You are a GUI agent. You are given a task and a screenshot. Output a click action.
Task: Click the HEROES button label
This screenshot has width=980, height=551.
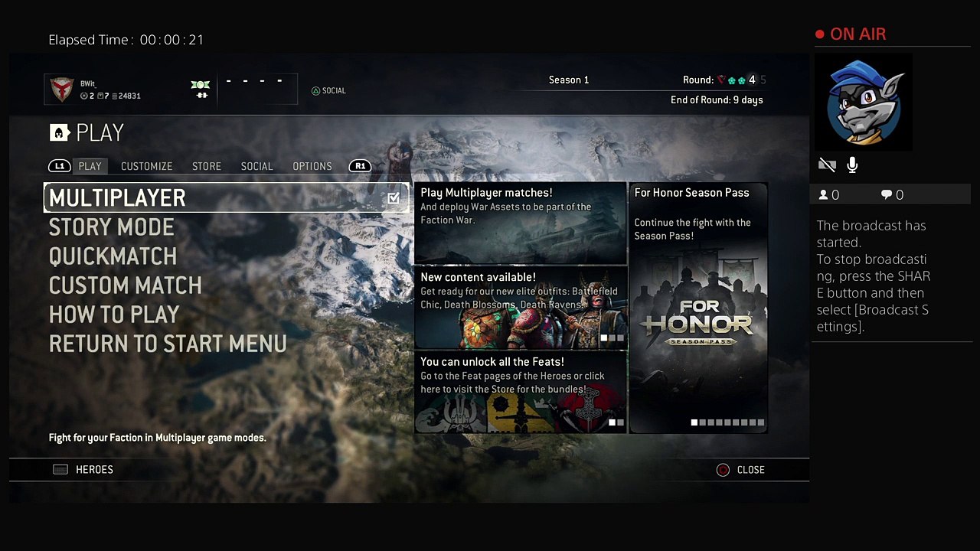(94, 470)
